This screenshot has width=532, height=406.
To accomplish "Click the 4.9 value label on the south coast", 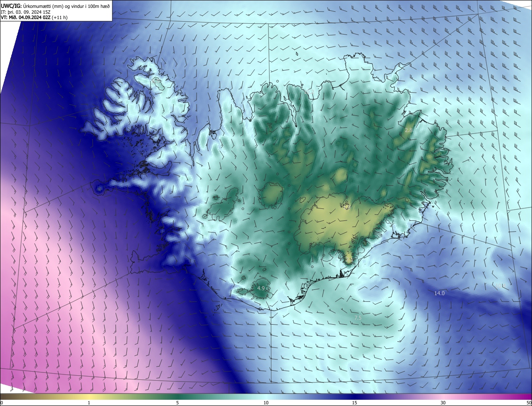I will pos(261,288).
